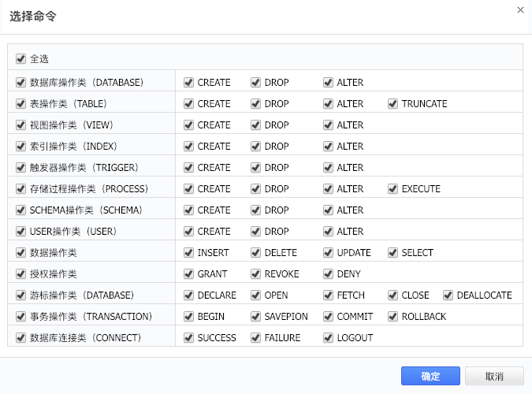Uncheck CREATE in the SCHEMA操作类 row
The width and height of the screenshot is (532, 394).
tap(189, 210)
